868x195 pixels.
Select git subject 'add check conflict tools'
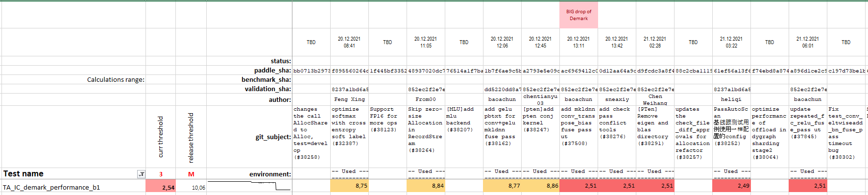[617, 137]
